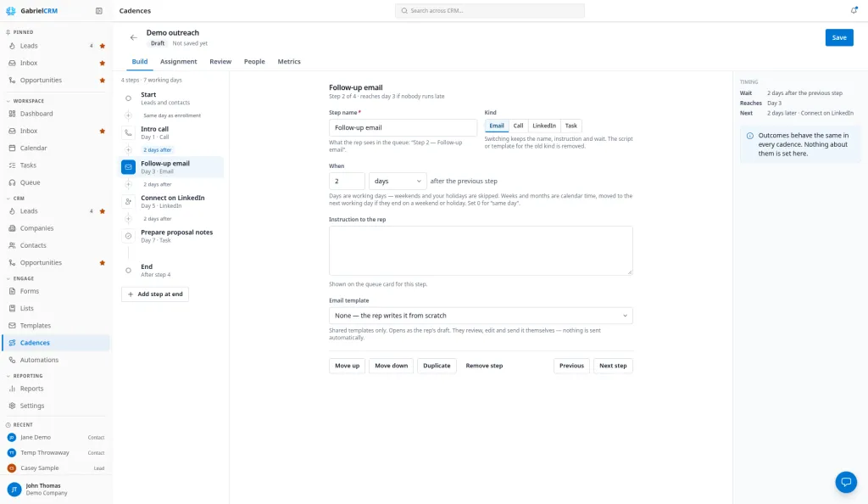Open Companies in sidebar
The image size is (868, 504).
[55, 228]
